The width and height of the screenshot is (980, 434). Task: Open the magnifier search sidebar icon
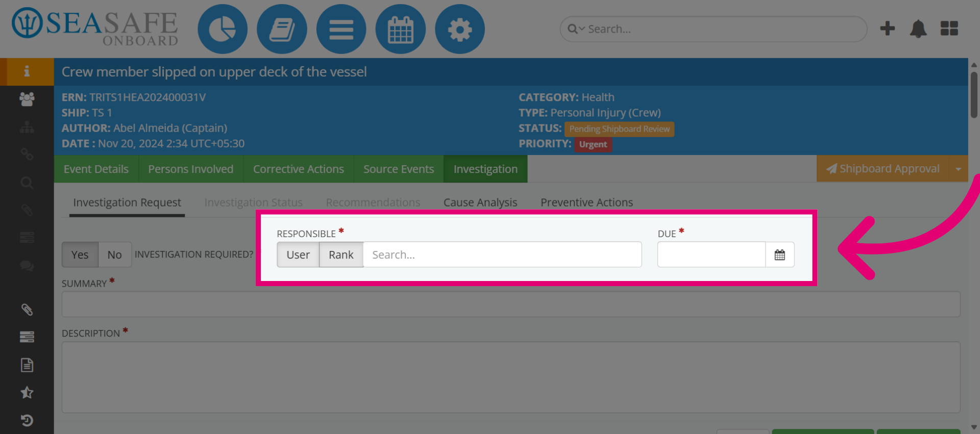[x=27, y=183]
